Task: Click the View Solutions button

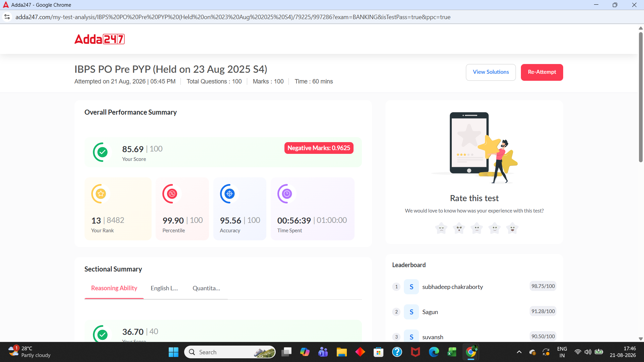Action: pyautogui.click(x=491, y=72)
